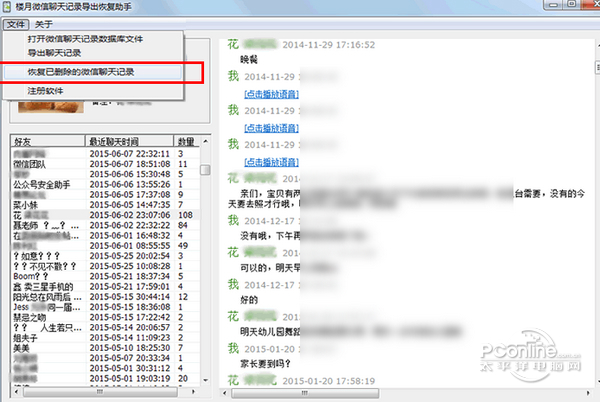Choose 导出聊天记录 menu entry

pos(54,53)
